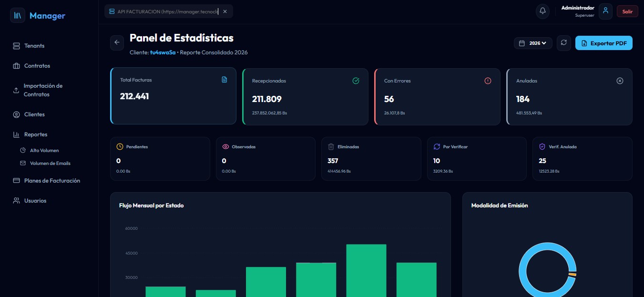Image resolution: width=644 pixels, height=297 pixels.
Task: Click the orange donut chart segment
Action: (x=572, y=275)
